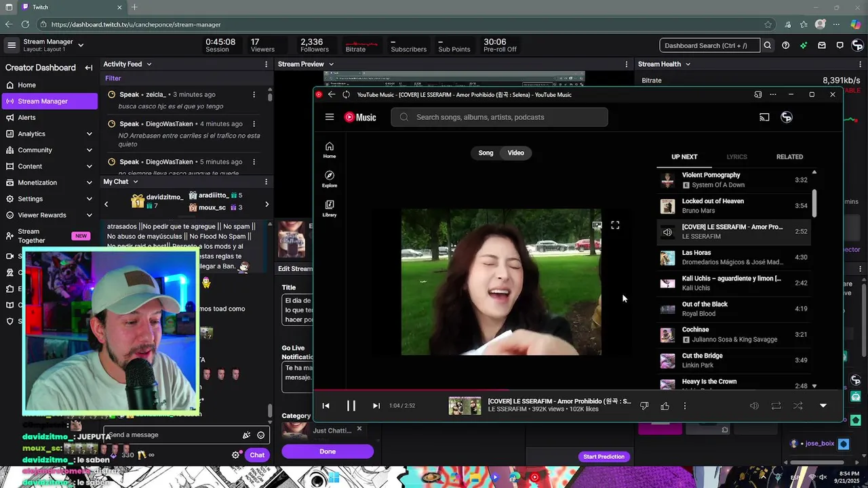Toggle shuffle in YouTube Music player
868x488 pixels.
pyautogui.click(x=797, y=405)
